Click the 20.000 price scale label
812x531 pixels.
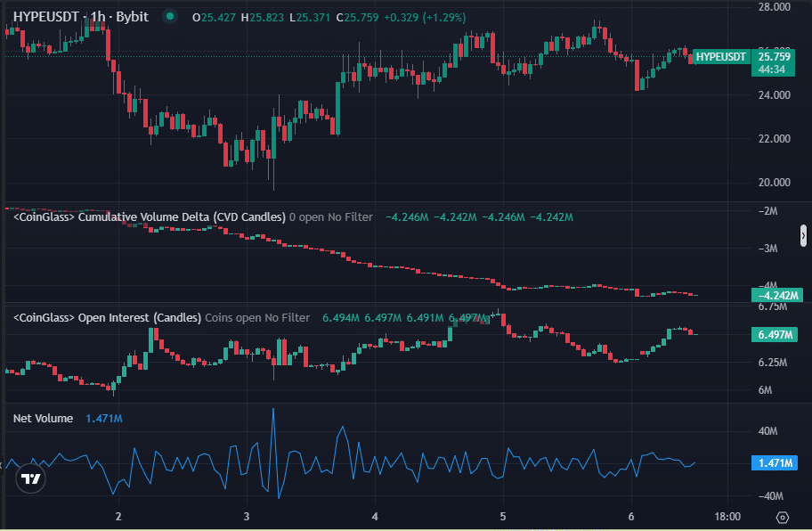(775, 183)
